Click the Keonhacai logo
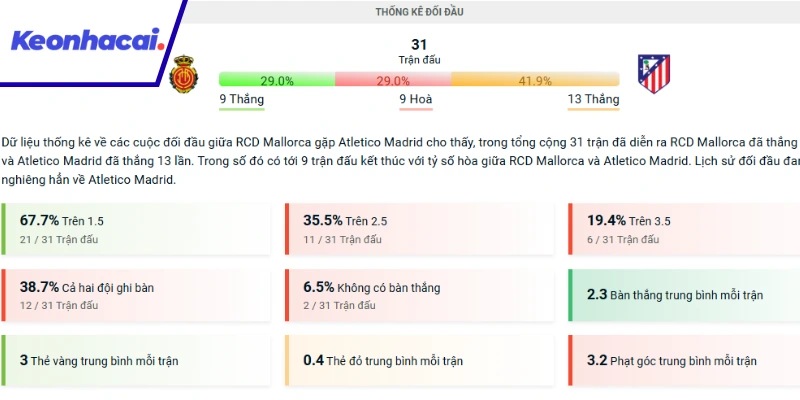The image size is (800, 400). 87,42
